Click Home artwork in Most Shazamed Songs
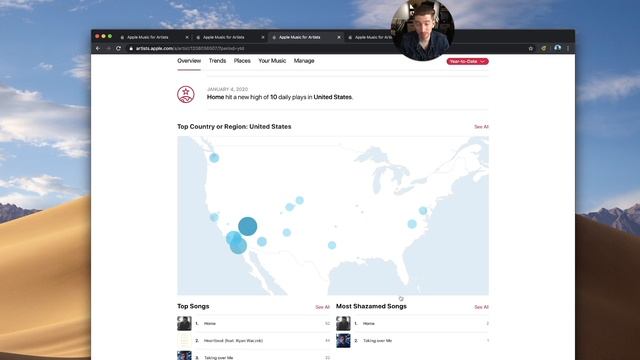 tap(343, 323)
